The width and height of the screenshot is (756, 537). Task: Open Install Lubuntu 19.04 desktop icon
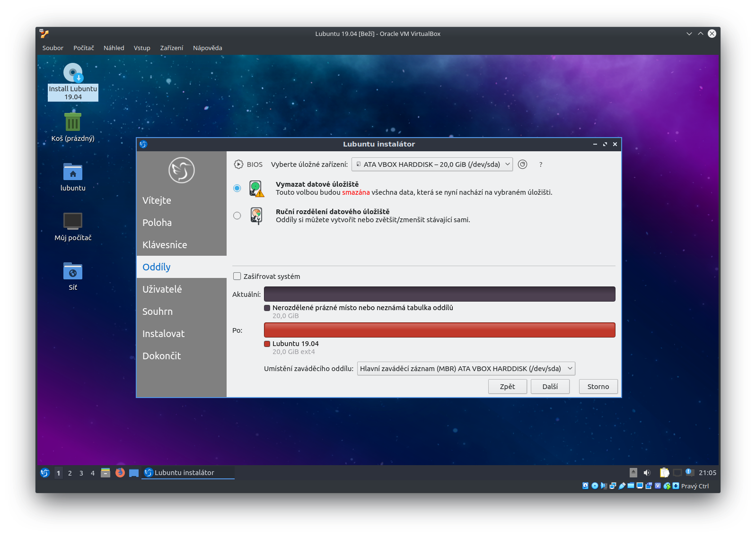point(73,82)
